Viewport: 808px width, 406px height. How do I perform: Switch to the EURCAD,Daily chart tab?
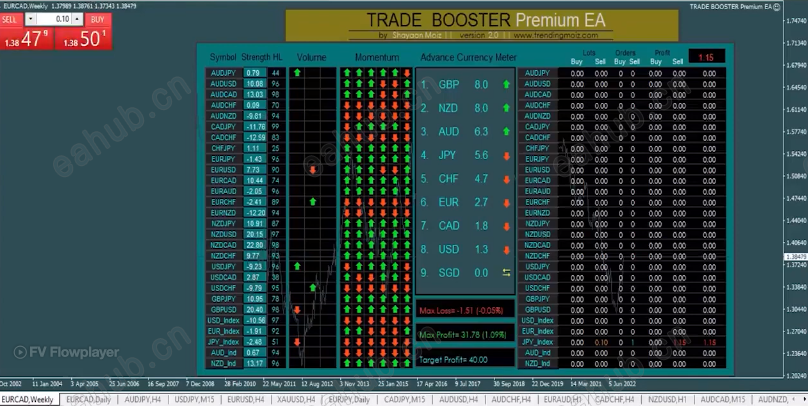[x=88, y=399]
